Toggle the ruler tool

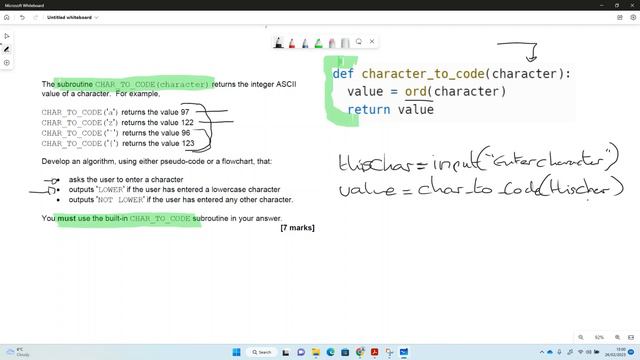[345, 42]
